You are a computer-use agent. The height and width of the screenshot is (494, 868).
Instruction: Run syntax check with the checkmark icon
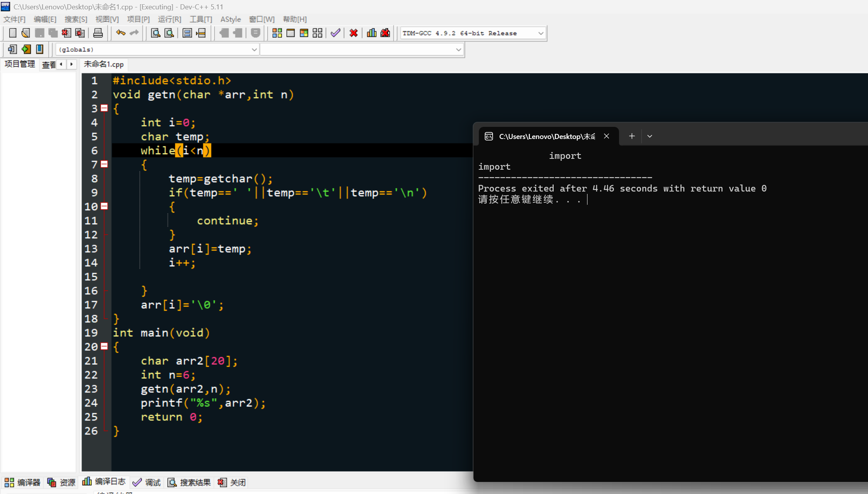pyautogui.click(x=335, y=33)
